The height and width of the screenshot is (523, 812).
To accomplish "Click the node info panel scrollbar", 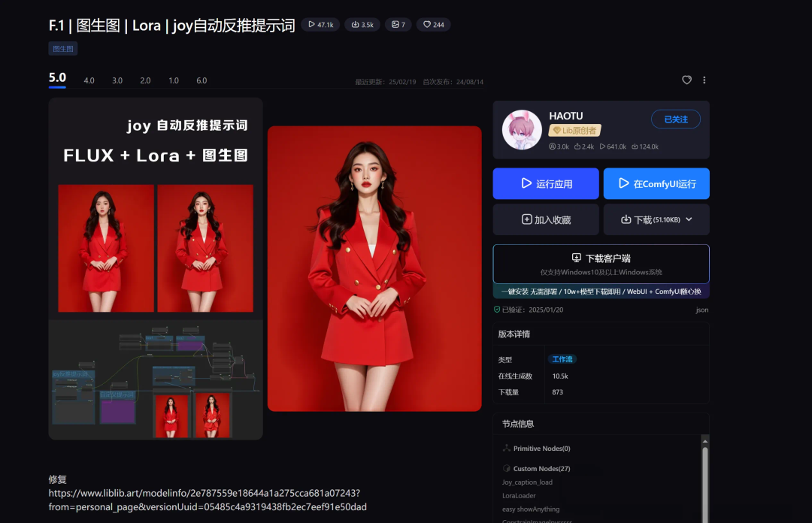I will click(704, 484).
